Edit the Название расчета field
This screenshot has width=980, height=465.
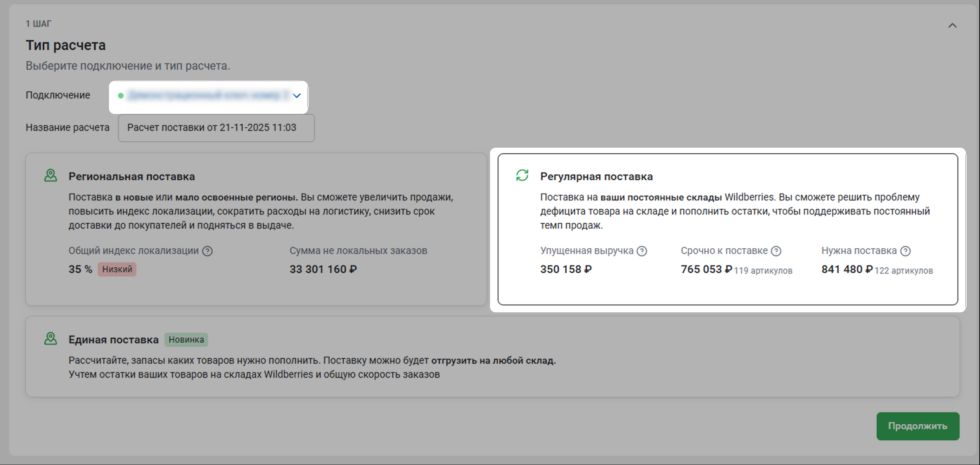(216, 128)
